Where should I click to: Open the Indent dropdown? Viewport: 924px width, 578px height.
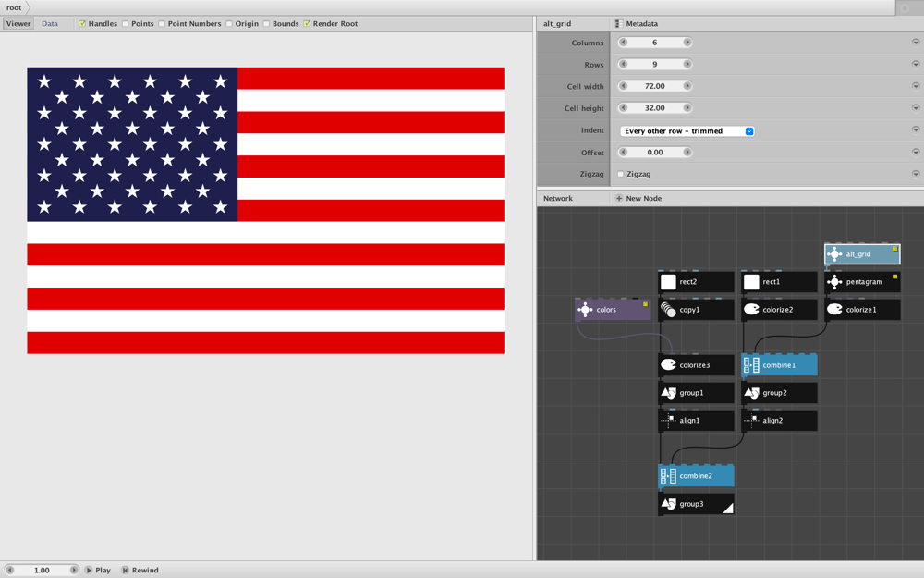pos(687,131)
